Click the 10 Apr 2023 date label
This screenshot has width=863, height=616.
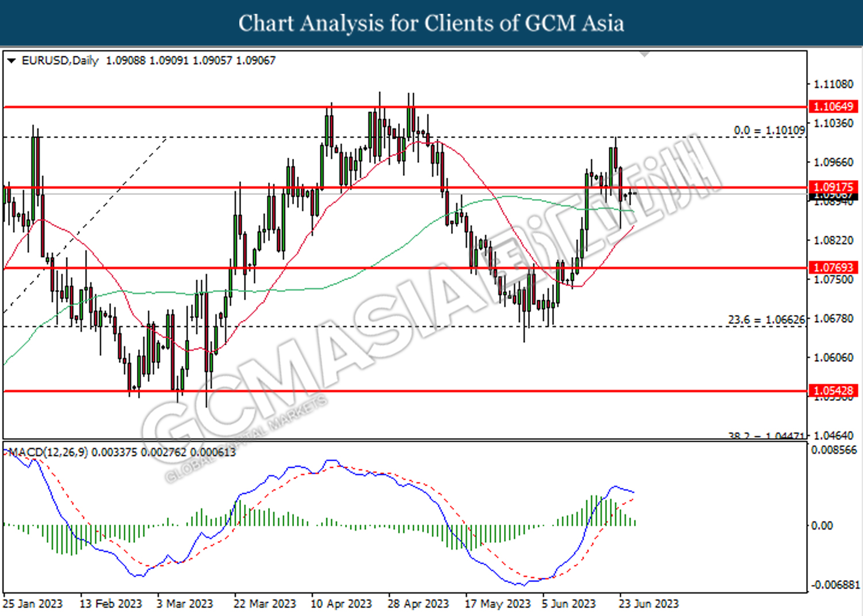click(341, 603)
